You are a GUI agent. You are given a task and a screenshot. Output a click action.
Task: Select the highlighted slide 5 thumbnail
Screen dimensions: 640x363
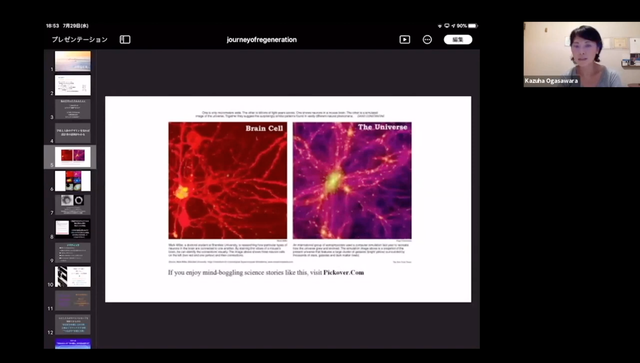click(x=73, y=157)
